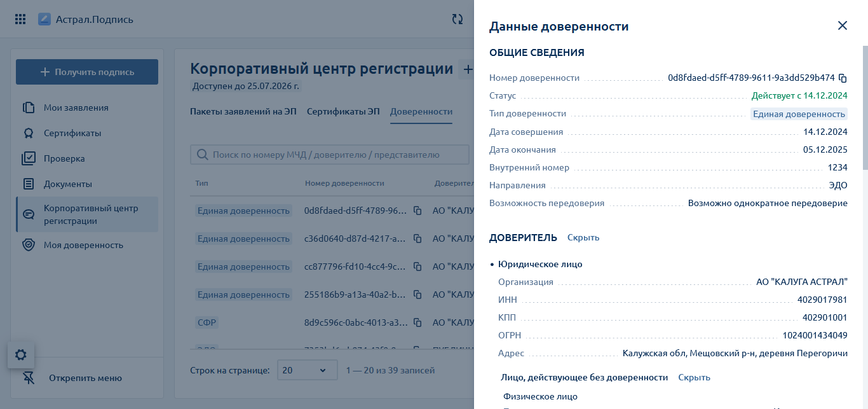
Task: Click the unpin icon near Открепить меню
Action: click(x=28, y=378)
